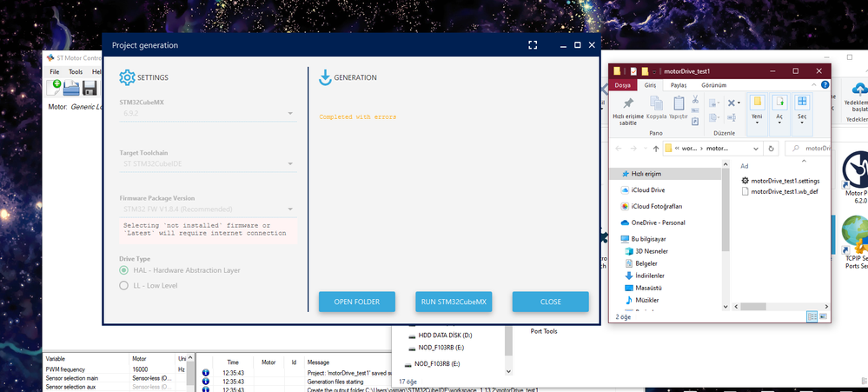Click the Open Project icon in ST Motor Control toolbar
This screenshot has width=868, height=392.
(71, 88)
